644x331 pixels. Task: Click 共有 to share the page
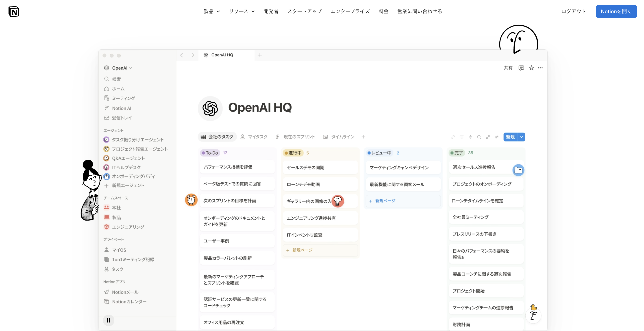[x=508, y=68]
